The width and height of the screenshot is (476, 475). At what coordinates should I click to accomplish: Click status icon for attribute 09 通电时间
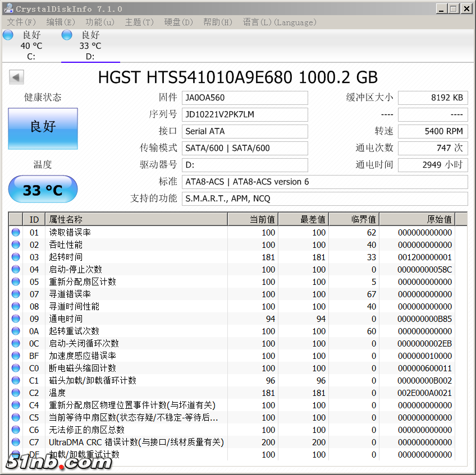16,319
